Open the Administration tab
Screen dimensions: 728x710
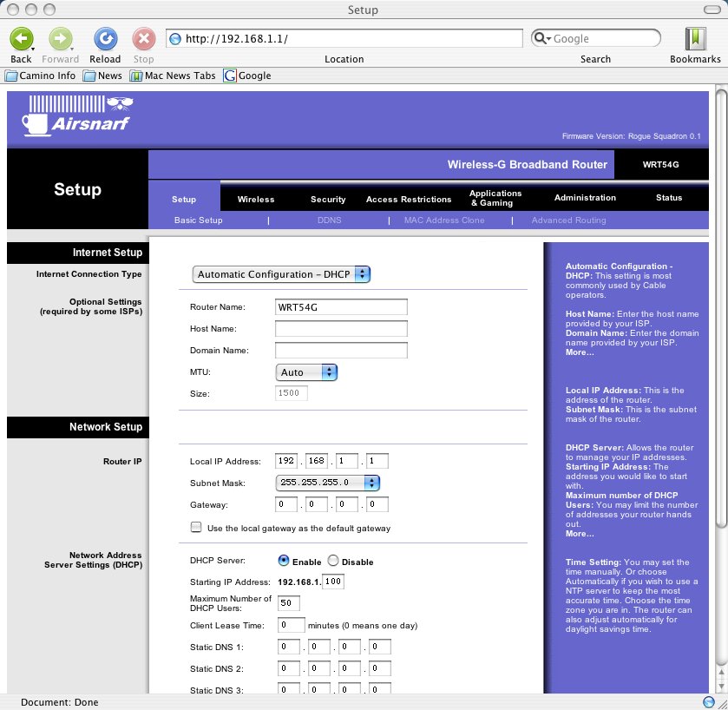pos(585,198)
